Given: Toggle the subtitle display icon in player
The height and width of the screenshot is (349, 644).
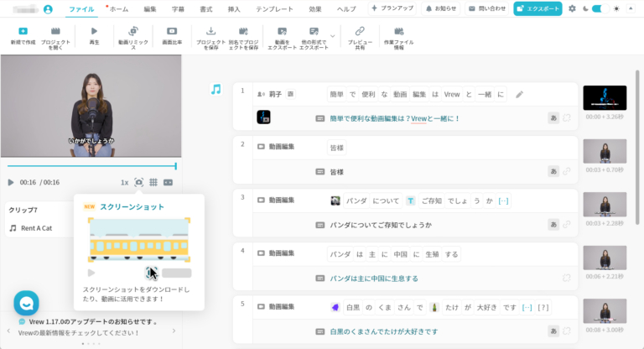Looking at the screenshot, I should pyautogui.click(x=168, y=182).
